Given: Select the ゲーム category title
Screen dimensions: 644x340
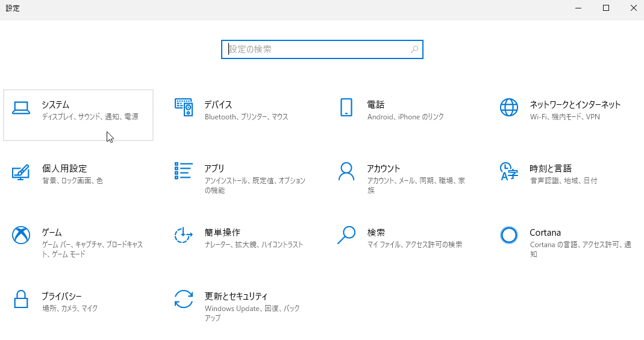Looking at the screenshot, I should (x=52, y=232).
